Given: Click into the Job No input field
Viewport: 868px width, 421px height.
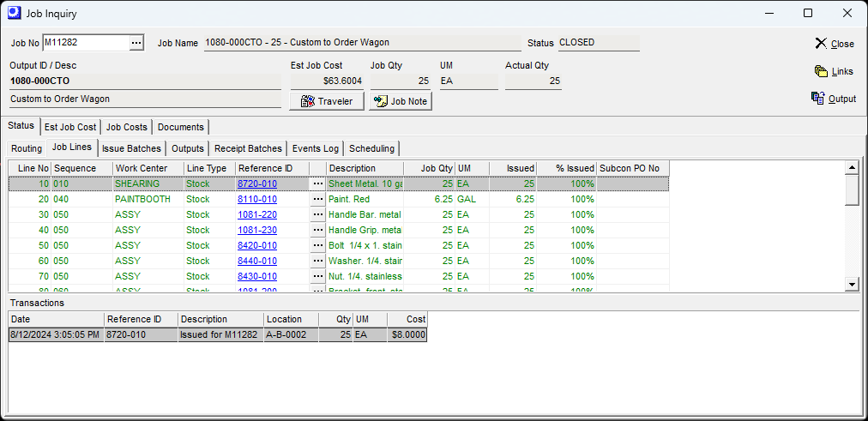Looking at the screenshot, I should pyautogui.click(x=86, y=43).
